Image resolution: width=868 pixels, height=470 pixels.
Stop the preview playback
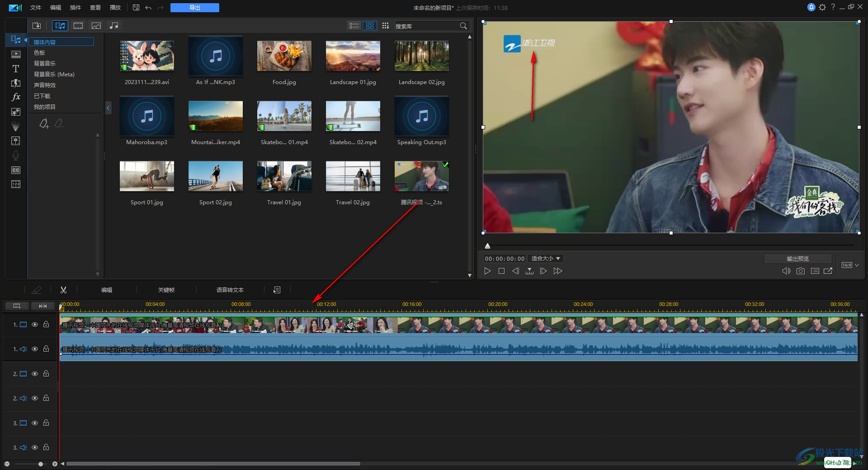[501, 271]
